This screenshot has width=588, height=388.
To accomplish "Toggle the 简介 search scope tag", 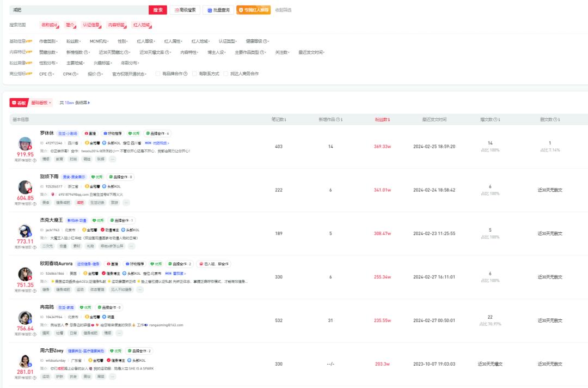I will pos(70,25).
